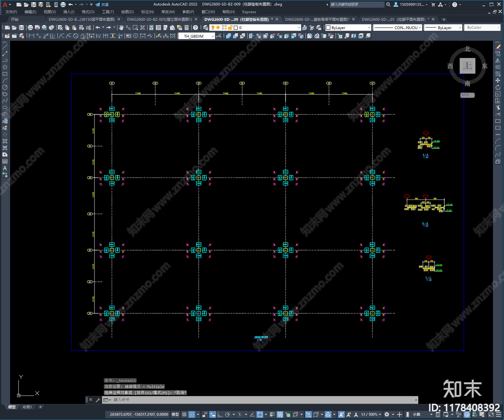Open the Layer Properties Manager icon

(x=206, y=28)
